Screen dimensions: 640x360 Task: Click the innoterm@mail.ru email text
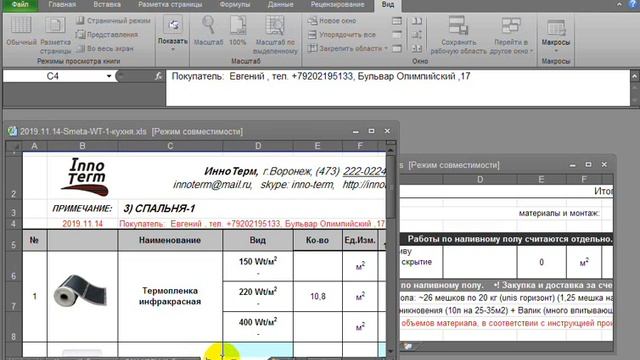point(212,184)
